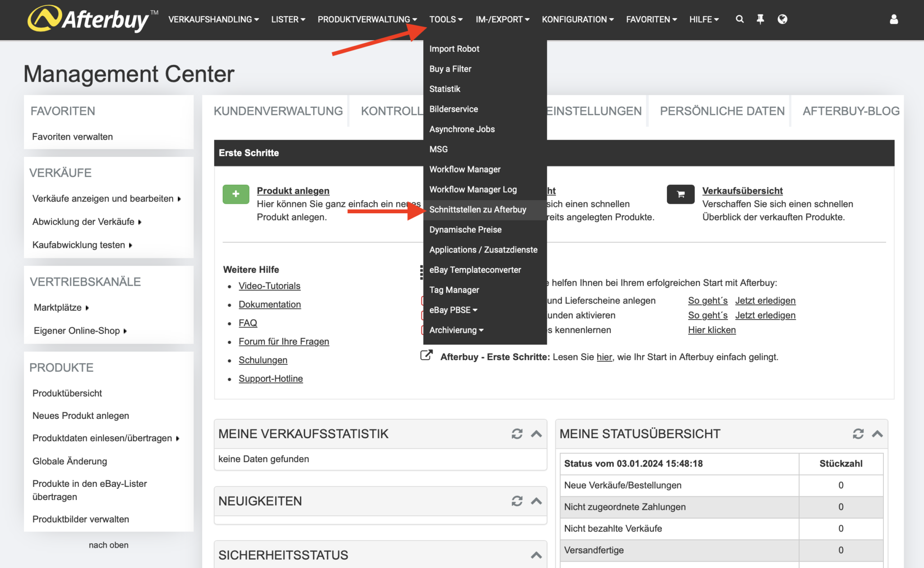The height and width of the screenshot is (568, 924).
Task: Select Schnittstellen zu Afterbuy
Action: coord(485,210)
